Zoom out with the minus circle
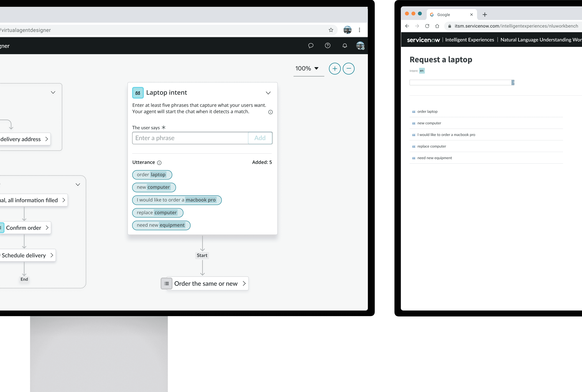This screenshot has width=582, height=392. (348, 68)
